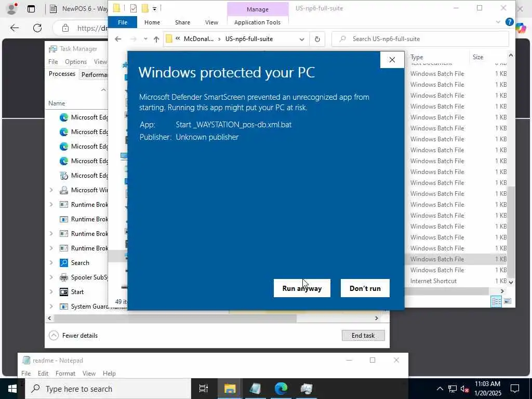The height and width of the screenshot is (399, 532).
Task: Click the Manage contextual tab
Action: (x=258, y=9)
